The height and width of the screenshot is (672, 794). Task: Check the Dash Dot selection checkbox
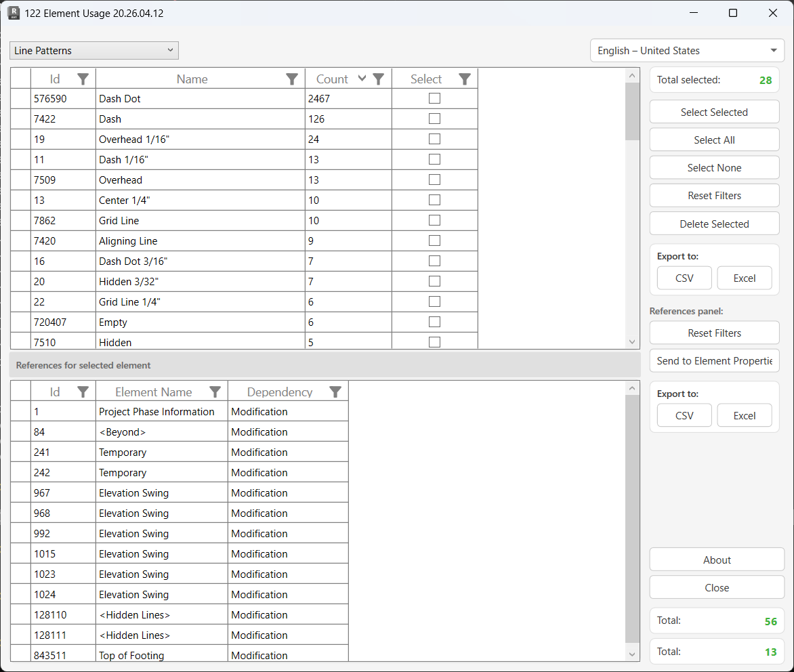(x=434, y=99)
